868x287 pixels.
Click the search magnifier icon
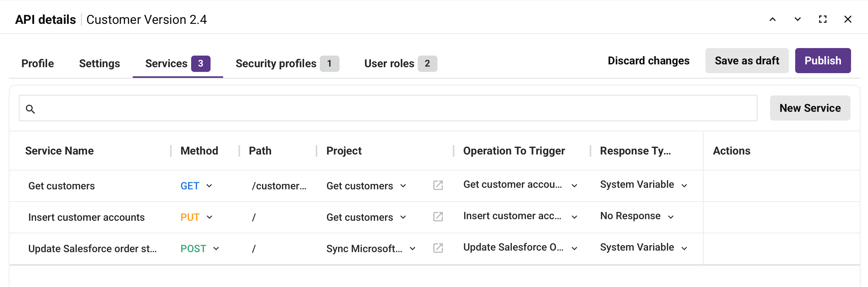click(x=31, y=109)
